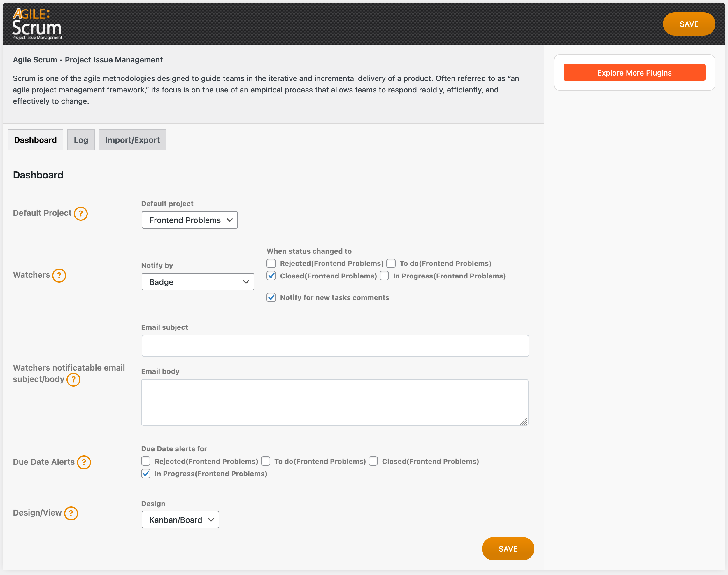Click the Agile Scrum logo in header
Image resolution: width=728 pixels, height=575 pixels.
pos(37,24)
